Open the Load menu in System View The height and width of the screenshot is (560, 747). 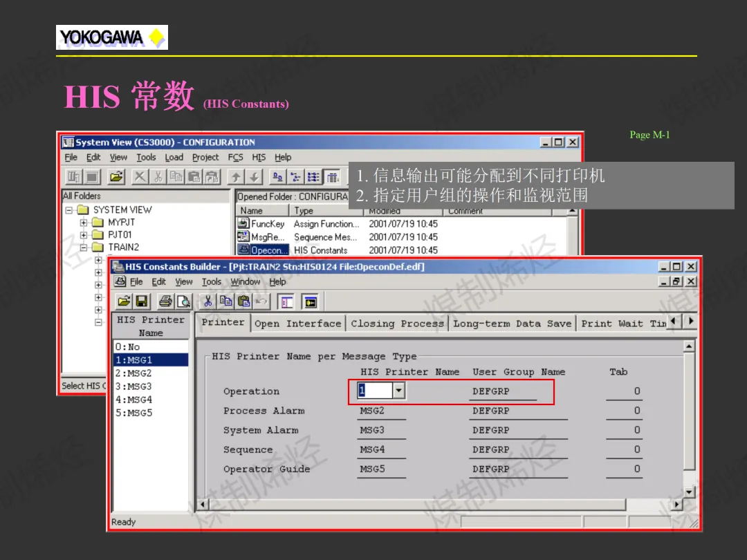pyautogui.click(x=174, y=157)
